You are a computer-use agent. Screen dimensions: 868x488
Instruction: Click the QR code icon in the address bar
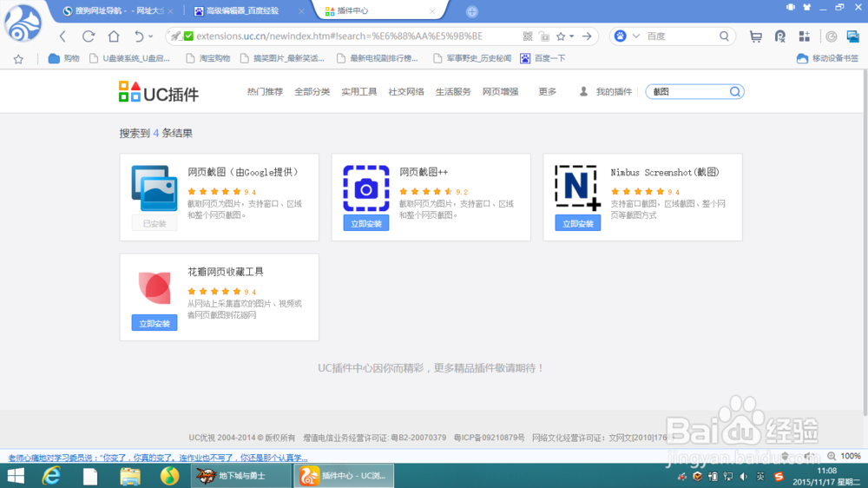click(528, 36)
